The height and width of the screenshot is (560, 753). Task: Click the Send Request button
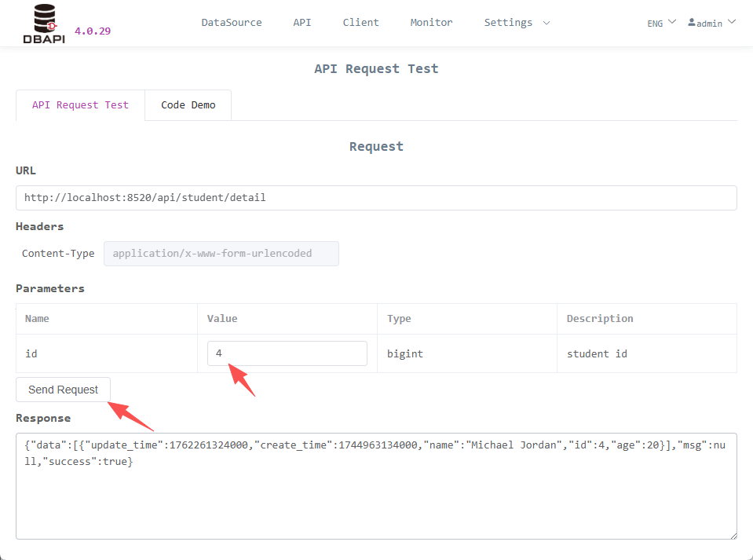coord(63,390)
